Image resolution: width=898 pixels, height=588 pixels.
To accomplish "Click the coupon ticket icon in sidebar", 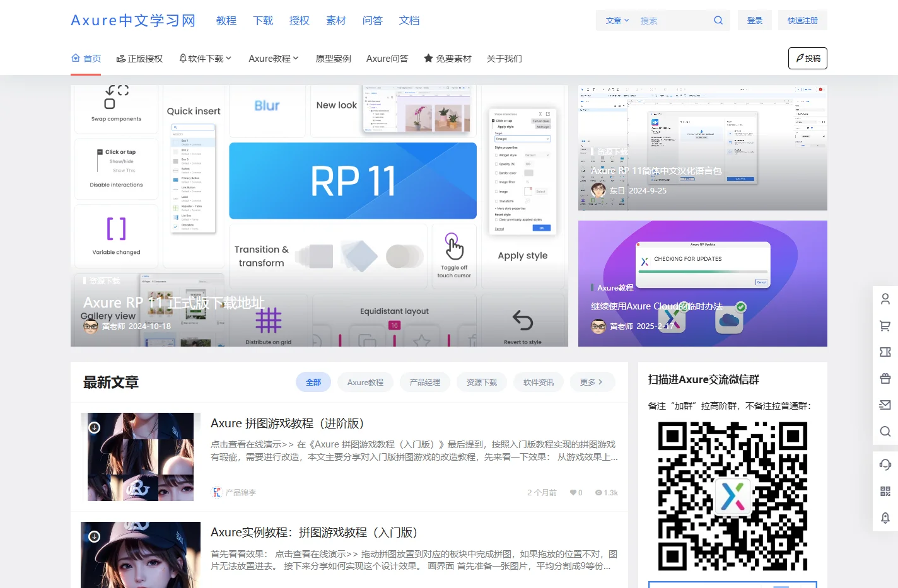I will [x=885, y=352].
